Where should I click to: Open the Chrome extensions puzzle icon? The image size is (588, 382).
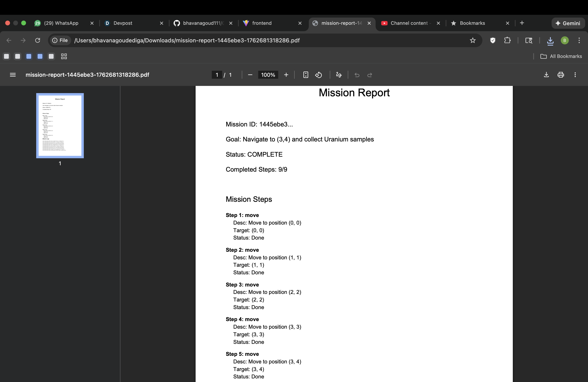click(x=507, y=41)
